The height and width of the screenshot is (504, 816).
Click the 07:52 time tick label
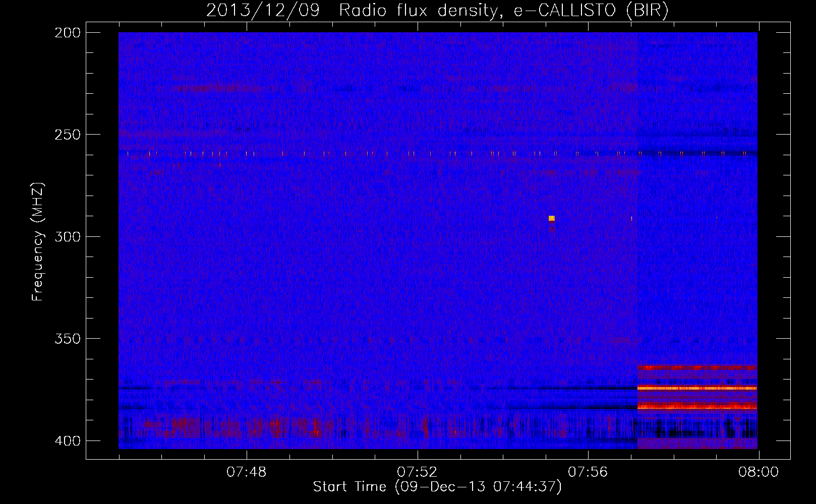[x=417, y=472]
